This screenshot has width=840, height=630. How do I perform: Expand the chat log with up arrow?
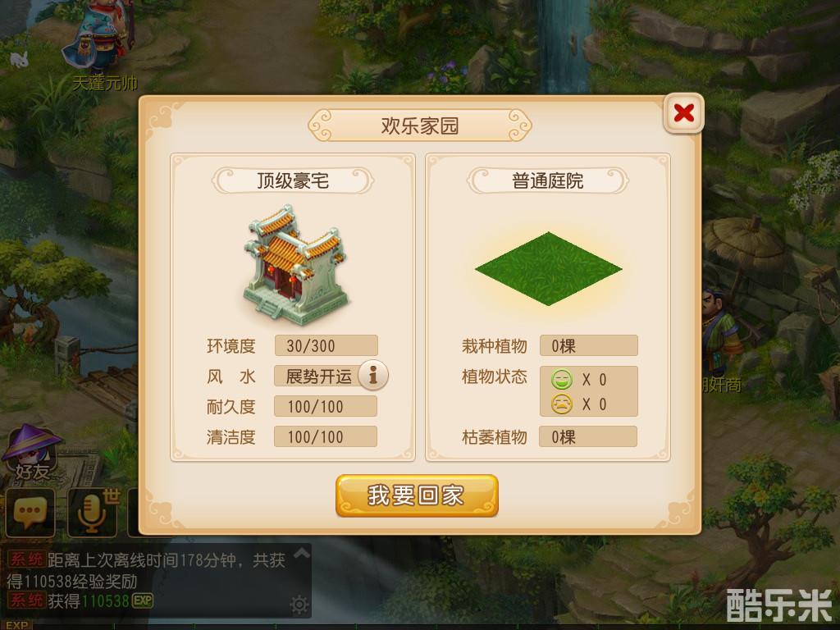pos(302,553)
